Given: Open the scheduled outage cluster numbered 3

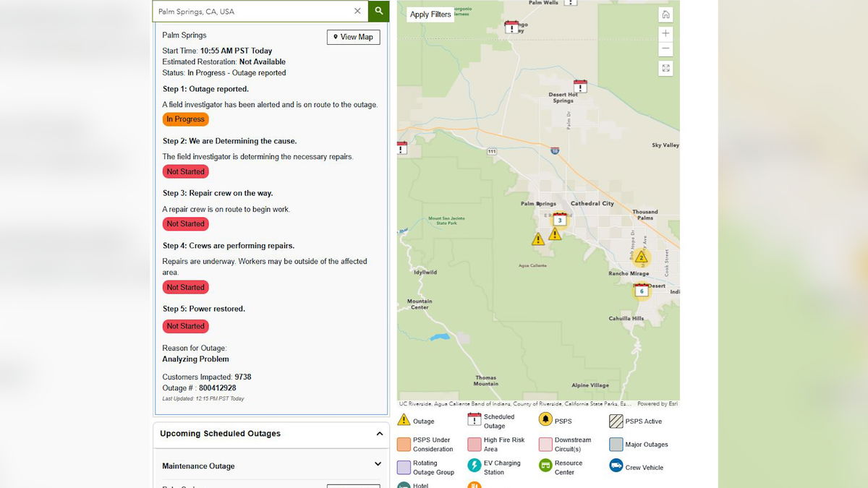Looking at the screenshot, I should [x=559, y=219].
